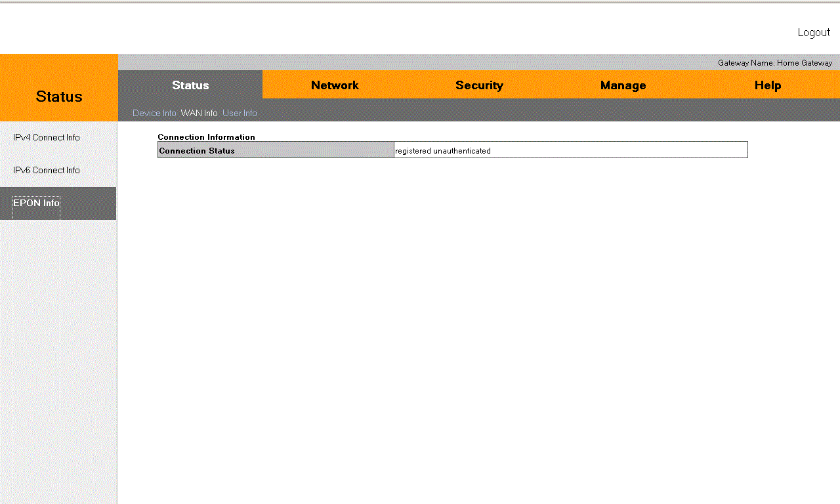Open the Status main tab
This screenshot has width=840, height=504.
(190, 85)
